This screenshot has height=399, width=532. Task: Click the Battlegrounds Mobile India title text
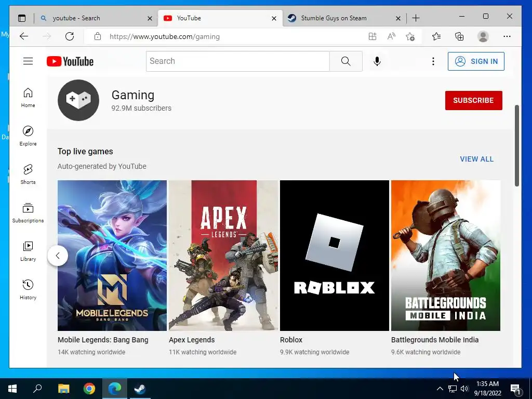(x=435, y=340)
